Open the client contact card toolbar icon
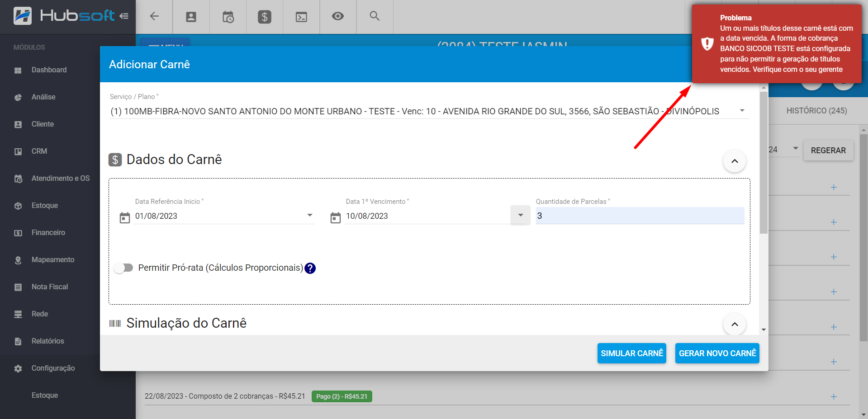 pos(191,17)
